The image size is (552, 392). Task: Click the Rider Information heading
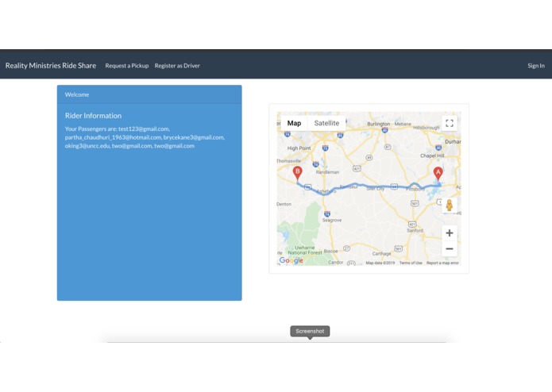93,116
